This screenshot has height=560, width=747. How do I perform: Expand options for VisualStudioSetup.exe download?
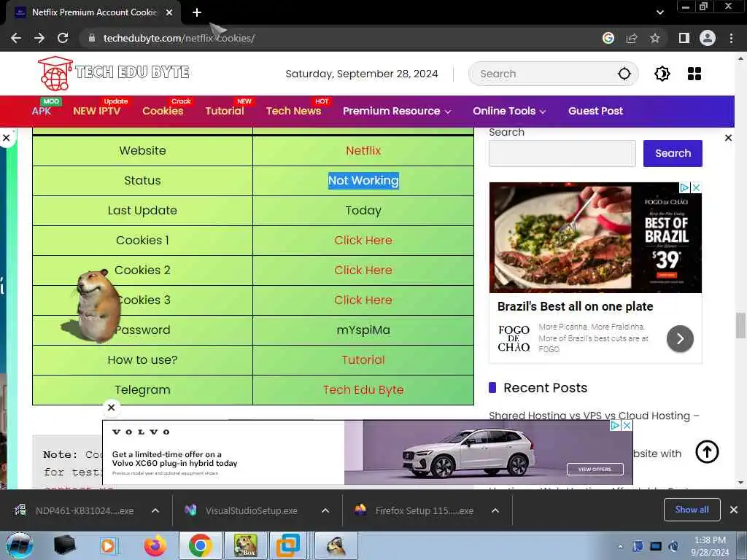(325, 510)
